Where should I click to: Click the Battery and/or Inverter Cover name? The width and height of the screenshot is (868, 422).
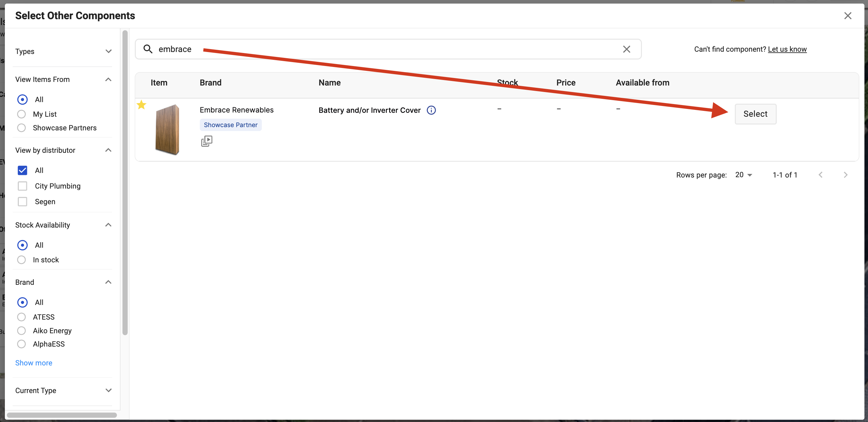tap(369, 110)
